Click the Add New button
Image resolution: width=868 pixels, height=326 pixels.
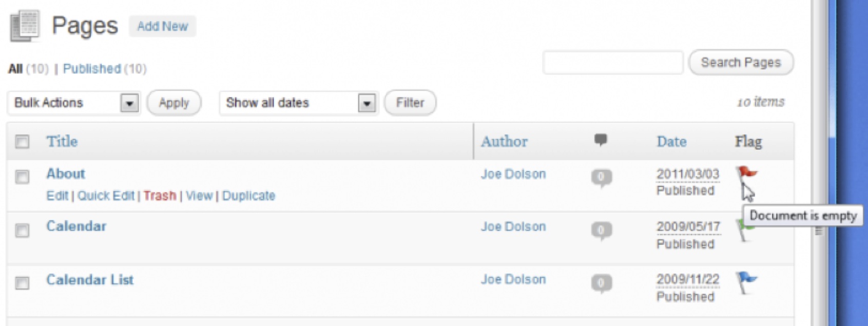pyautogui.click(x=162, y=26)
